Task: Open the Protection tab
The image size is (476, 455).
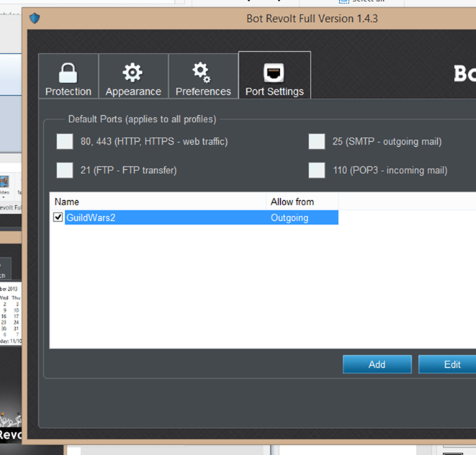Action: pyautogui.click(x=68, y=76)
